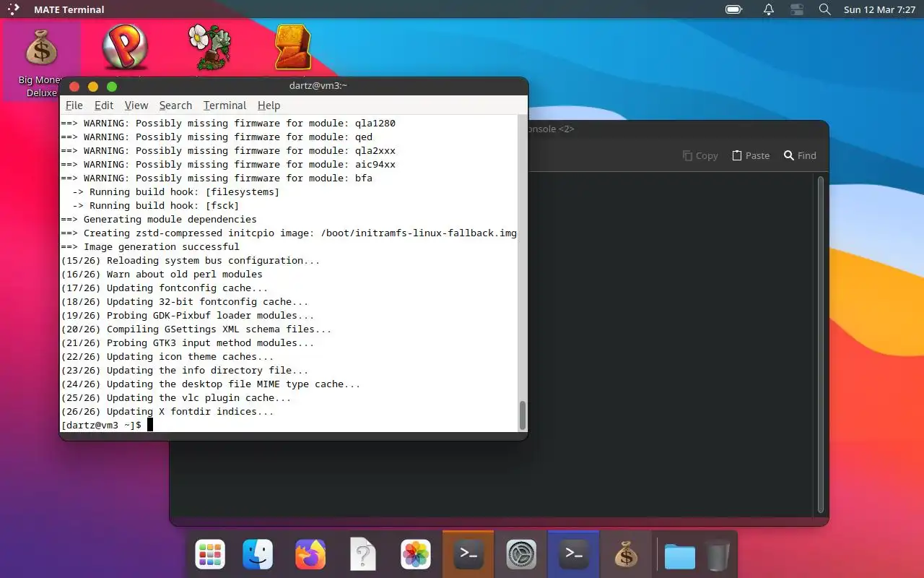Click "(19/26) Probing GDK-Pixbuf loader modules..." line
This screenshot has height=578, width=924.
coord(188,316)
